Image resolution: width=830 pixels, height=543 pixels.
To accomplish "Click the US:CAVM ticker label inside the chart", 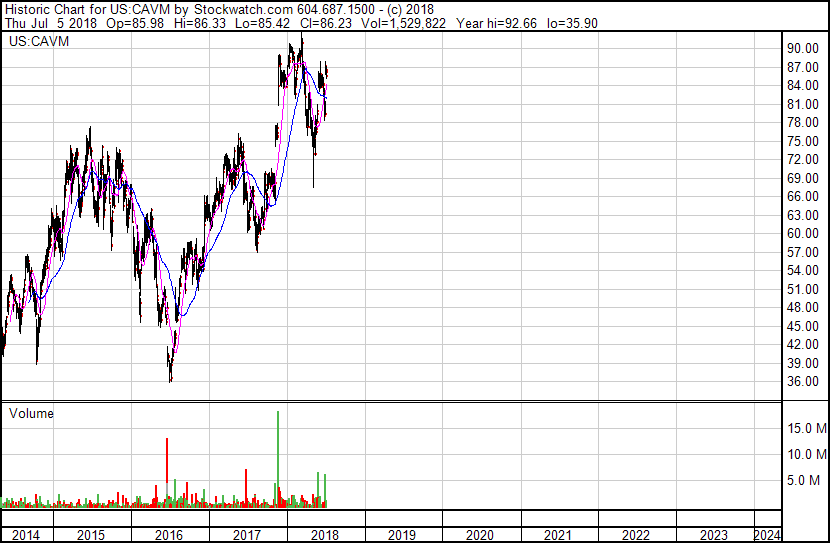I will pyautogui.click(x=39, y=41).
